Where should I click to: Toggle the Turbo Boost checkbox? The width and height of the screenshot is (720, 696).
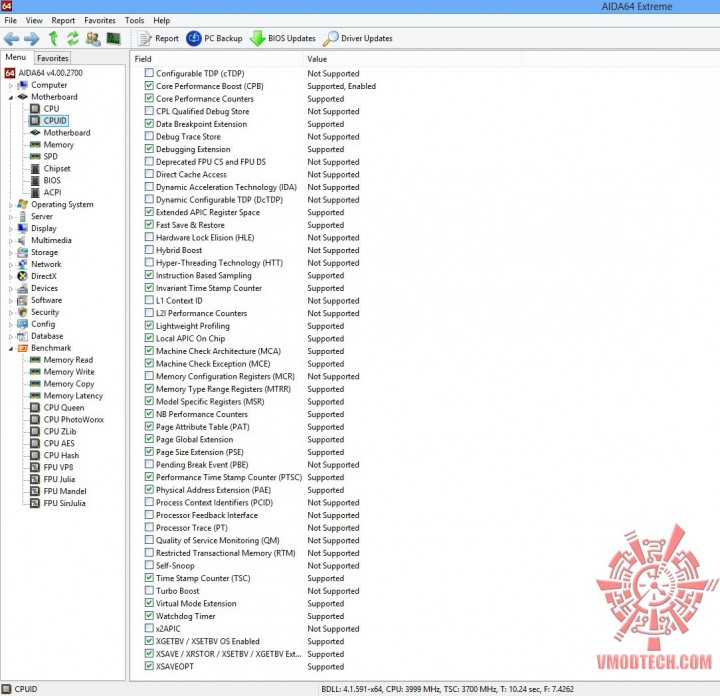[x=149, y=590]
